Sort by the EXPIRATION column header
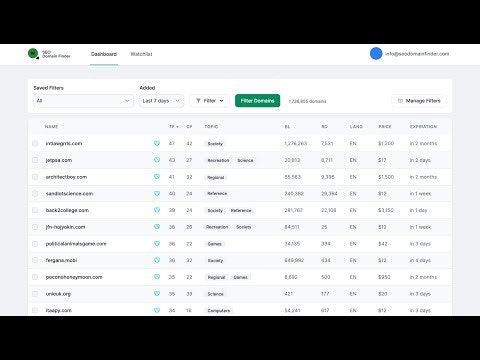 tap(423, 127)
